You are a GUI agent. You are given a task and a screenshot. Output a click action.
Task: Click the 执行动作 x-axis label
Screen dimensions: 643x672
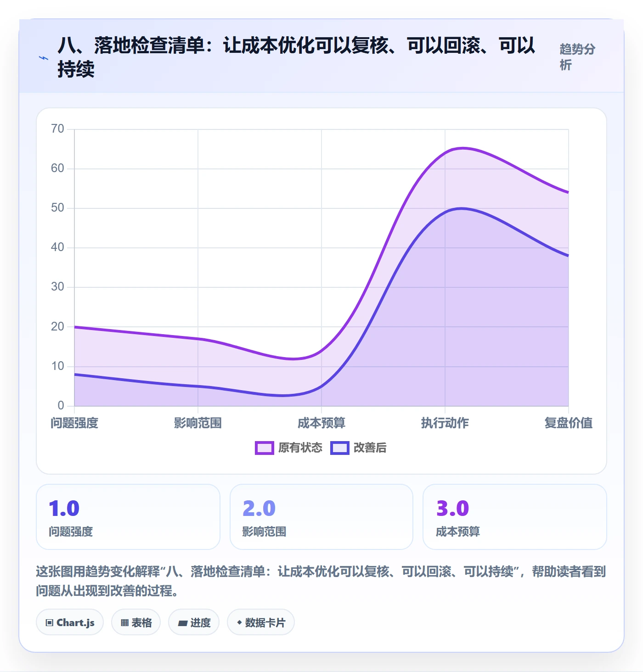(x=445, y=423)
